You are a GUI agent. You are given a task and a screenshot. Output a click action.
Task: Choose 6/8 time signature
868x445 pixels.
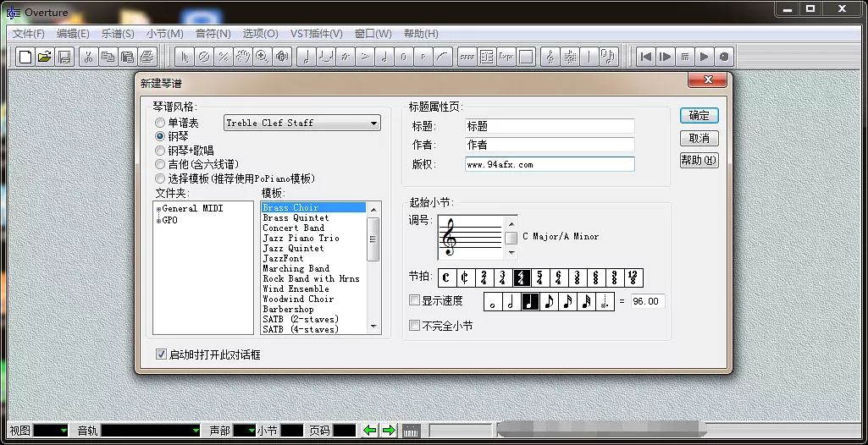coord(595,277)
